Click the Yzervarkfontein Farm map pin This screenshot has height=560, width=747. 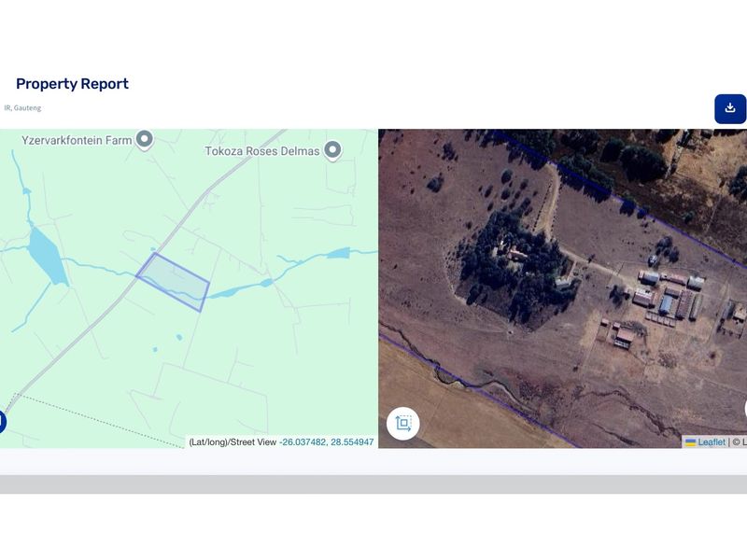145,140
